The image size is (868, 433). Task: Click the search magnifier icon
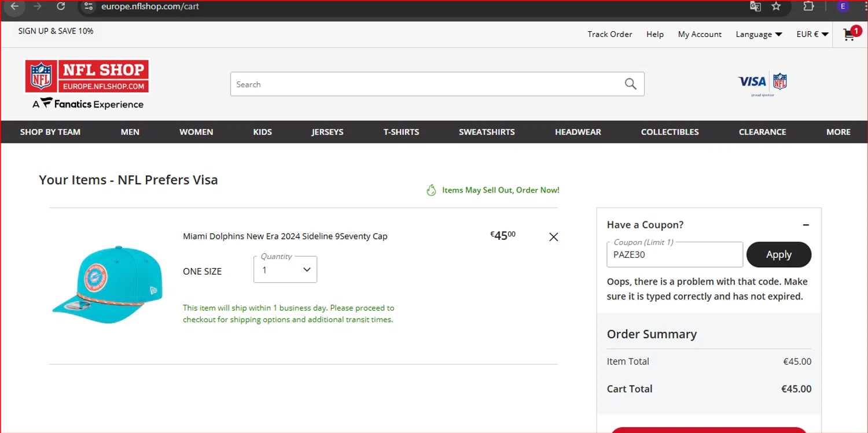(631, 84)
